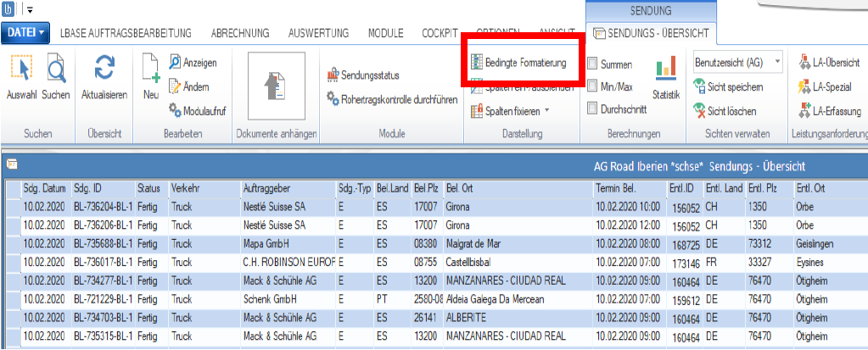868x350 pixels.
Task: Open the AUSWERTUNG ribbon tab
Action: pyautogui.click(x=318, y=33)
